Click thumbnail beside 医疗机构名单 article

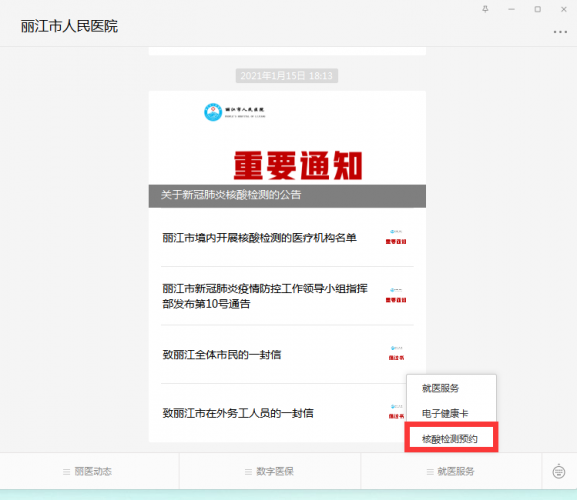[x=396, y=237]
